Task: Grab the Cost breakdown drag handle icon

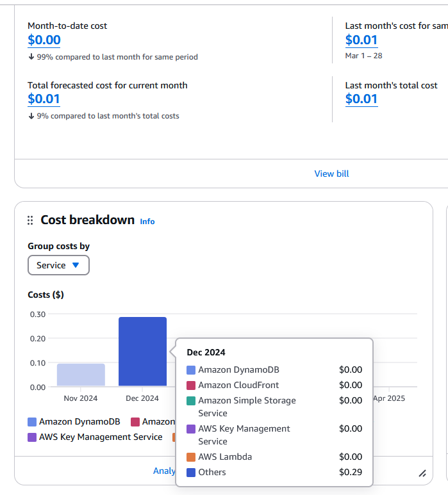Action: (x=30, y=220)
